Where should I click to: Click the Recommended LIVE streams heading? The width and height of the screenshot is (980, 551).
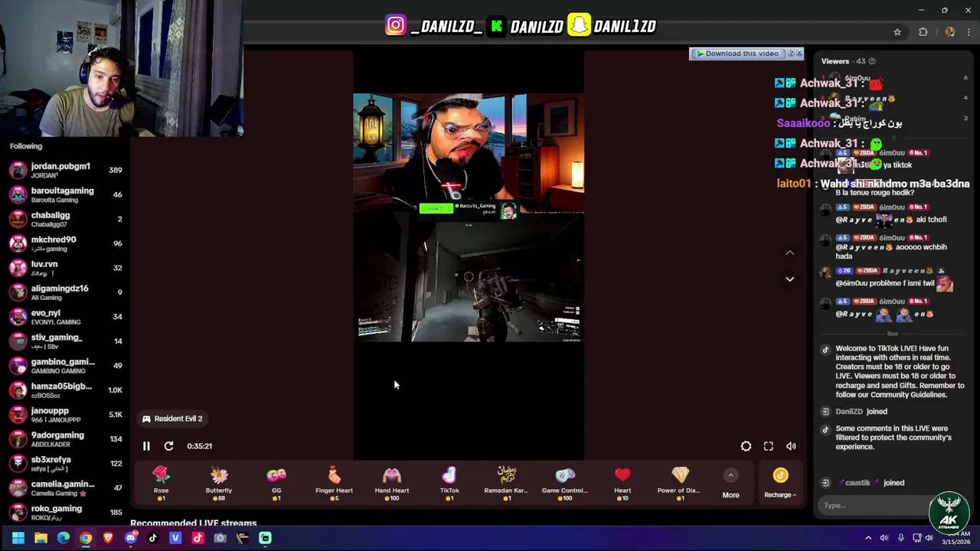point(193,523)
